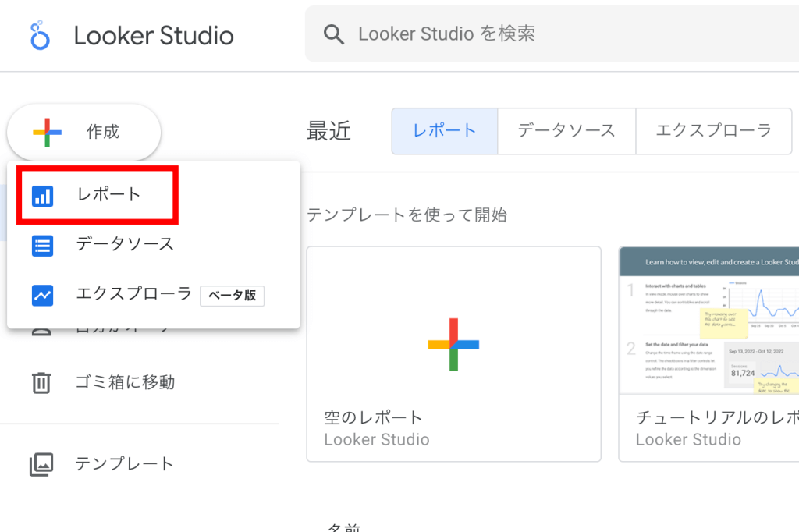Click the blue bar-chart report icon
The image size is (799, 532).
(42, 196)
